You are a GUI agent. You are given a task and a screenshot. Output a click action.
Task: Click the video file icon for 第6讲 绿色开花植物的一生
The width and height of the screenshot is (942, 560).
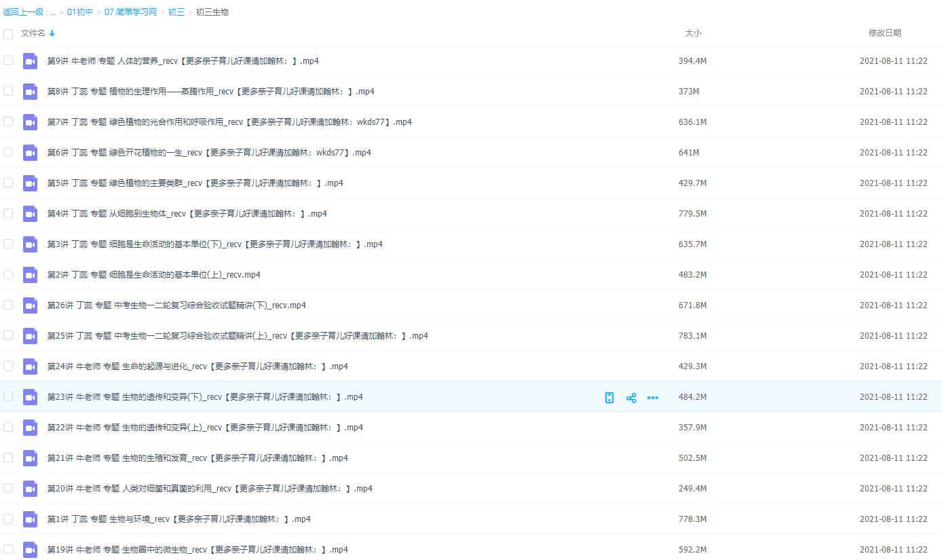click(30, 153)
